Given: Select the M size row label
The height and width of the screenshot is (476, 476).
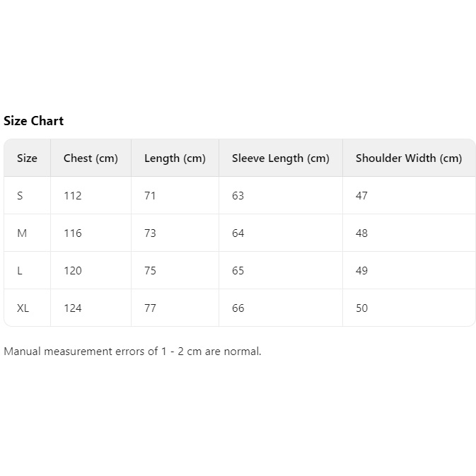Looking at the screenshot, I should coord(22,233).
